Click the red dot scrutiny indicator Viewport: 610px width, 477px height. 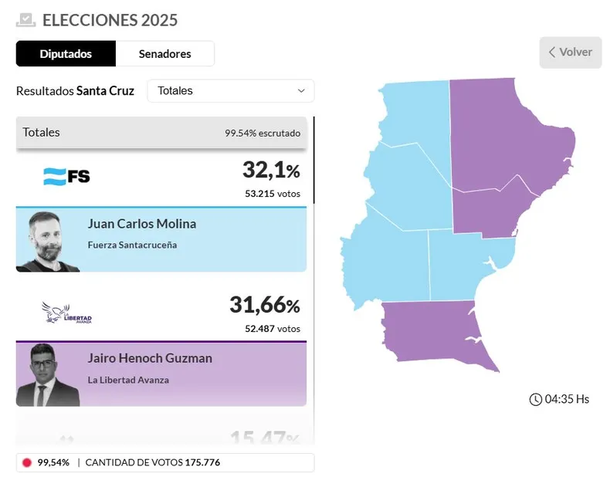point(26,462)
